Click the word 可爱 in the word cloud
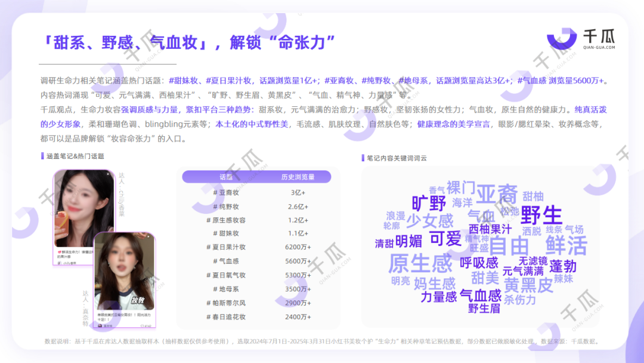644x363 pixels. (445, 238)
